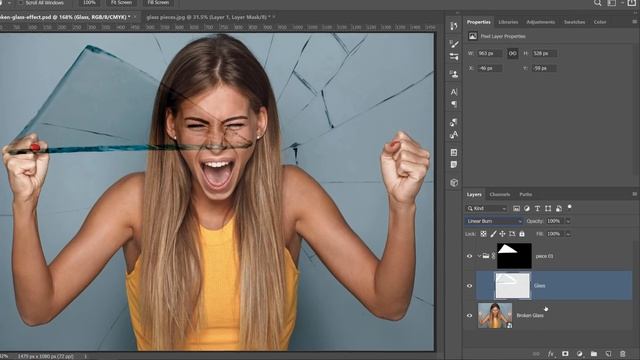Filter layers by type layers icon
The height and width of the screenshot is (360, 640).
(538, 209)
